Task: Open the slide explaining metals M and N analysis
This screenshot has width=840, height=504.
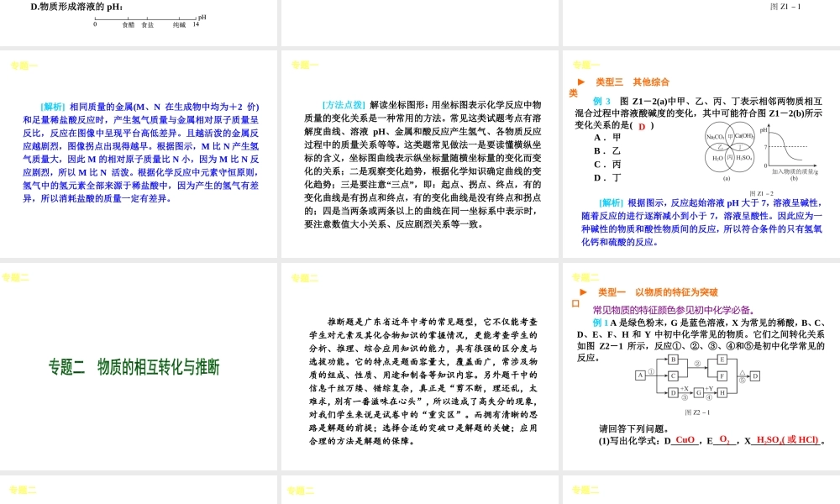Action: [139, 154]
